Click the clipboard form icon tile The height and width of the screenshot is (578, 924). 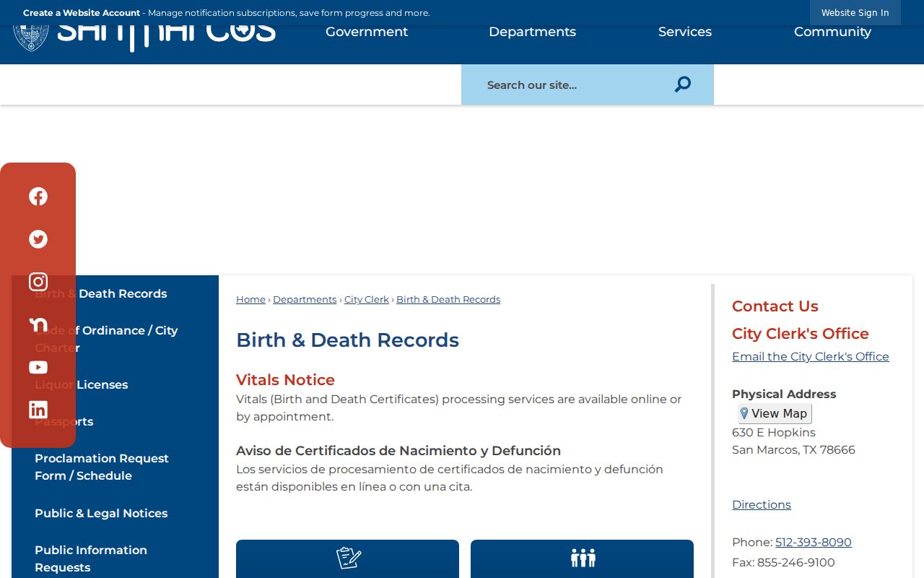pos(347,558)
